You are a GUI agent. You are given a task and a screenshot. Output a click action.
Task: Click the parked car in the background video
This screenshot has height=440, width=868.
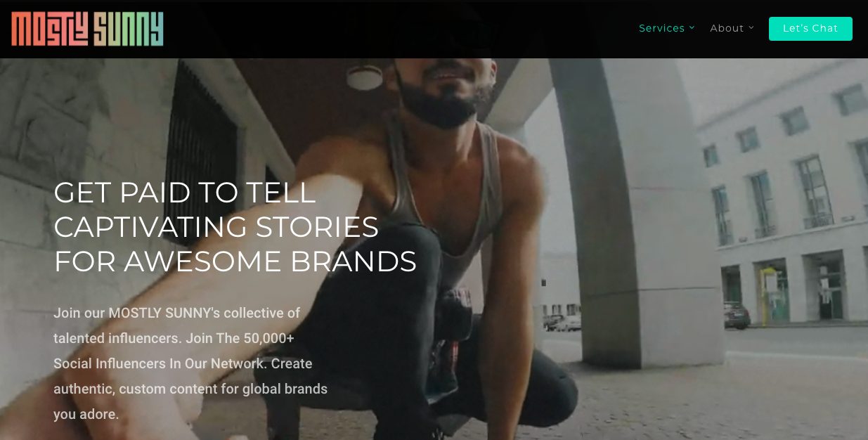[737, 315]
